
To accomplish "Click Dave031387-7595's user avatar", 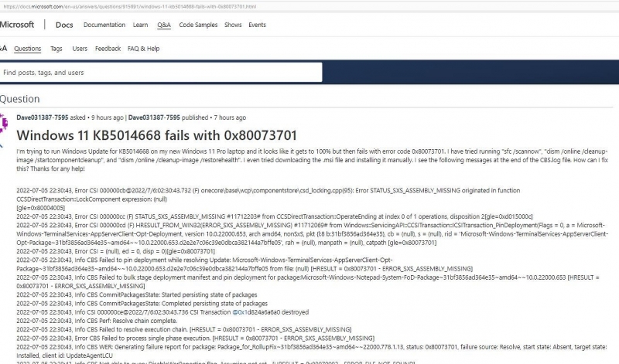I will click(6, 123).
